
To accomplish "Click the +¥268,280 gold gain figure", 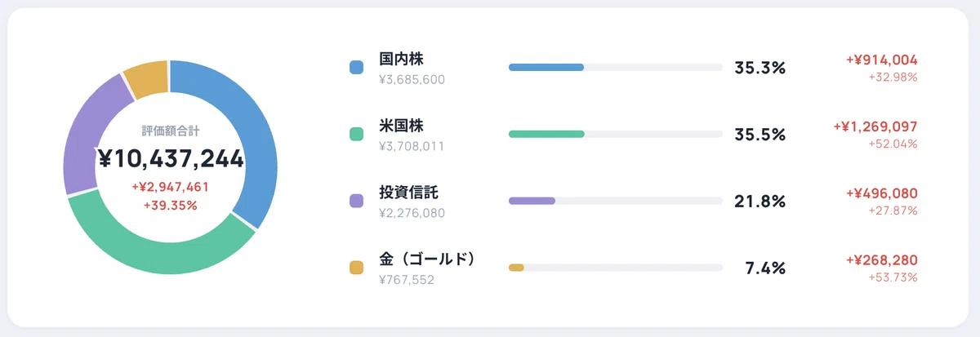I will tap(882, 260).
